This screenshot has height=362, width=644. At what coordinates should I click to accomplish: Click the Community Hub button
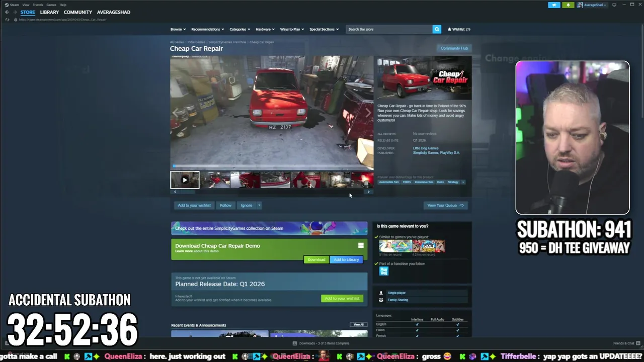coord(454,48)
